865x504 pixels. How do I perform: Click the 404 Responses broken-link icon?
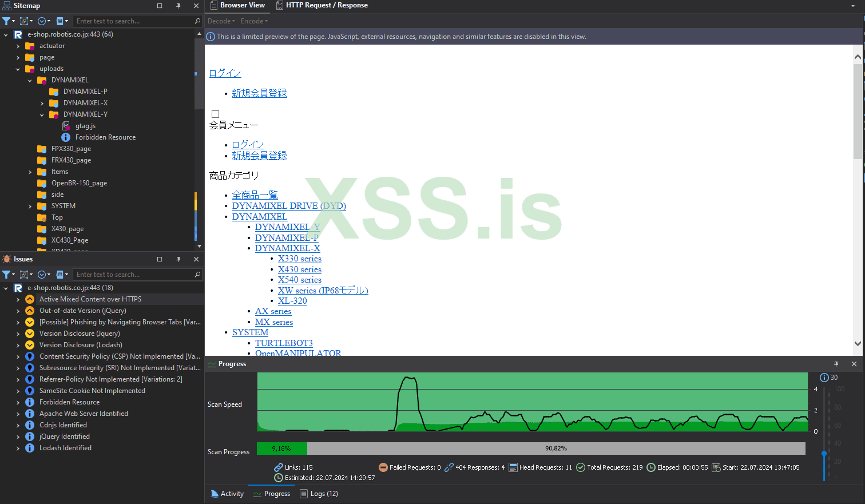click(449, 467)
